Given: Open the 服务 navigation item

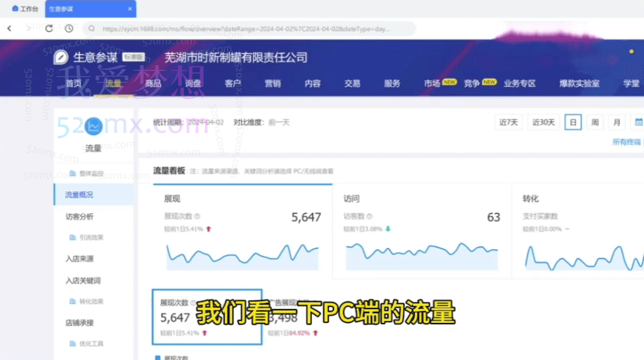Looking at the screenshot, I should 392,83.
